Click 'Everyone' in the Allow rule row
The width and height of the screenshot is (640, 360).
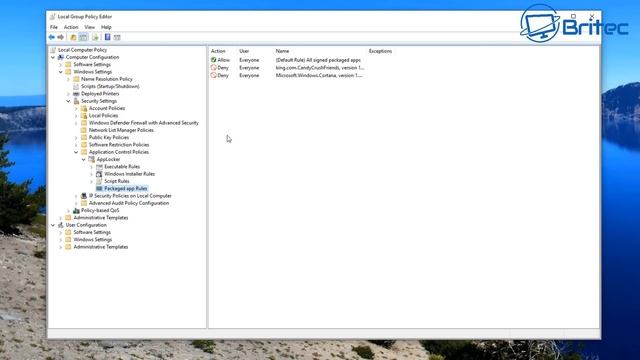249,60
